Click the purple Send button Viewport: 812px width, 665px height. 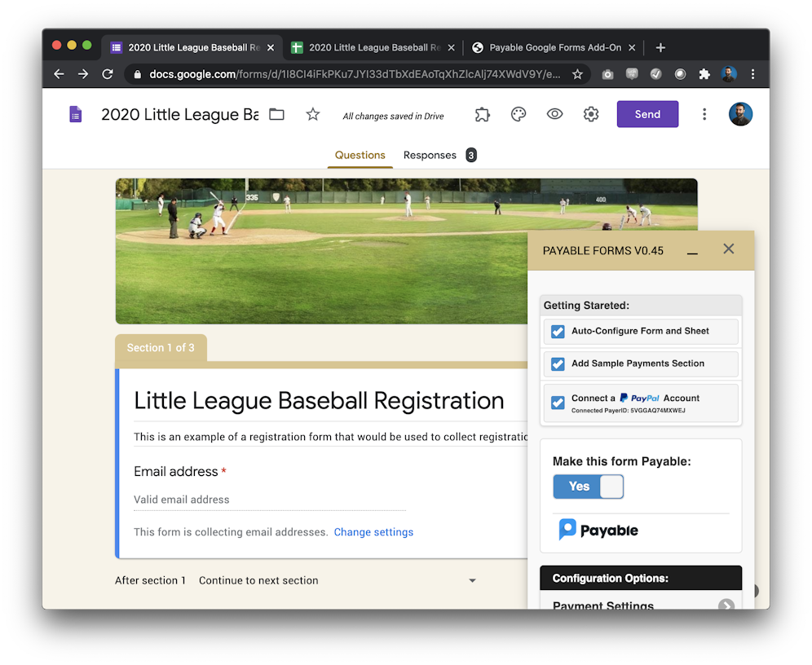pyautogui.click(x=647, y=115)
